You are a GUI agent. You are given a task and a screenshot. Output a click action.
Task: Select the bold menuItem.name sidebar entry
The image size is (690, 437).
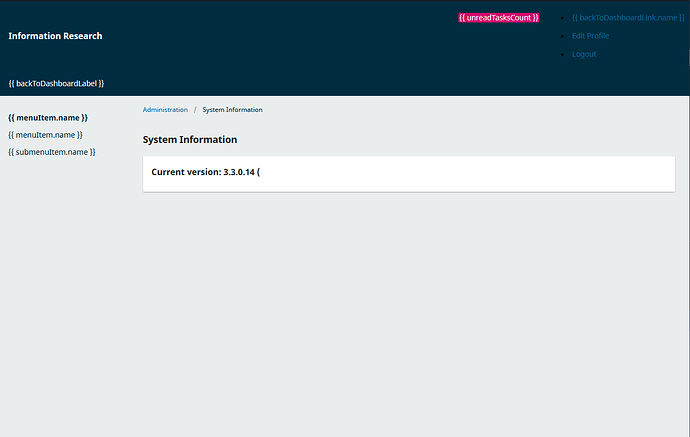click(48, 118)
